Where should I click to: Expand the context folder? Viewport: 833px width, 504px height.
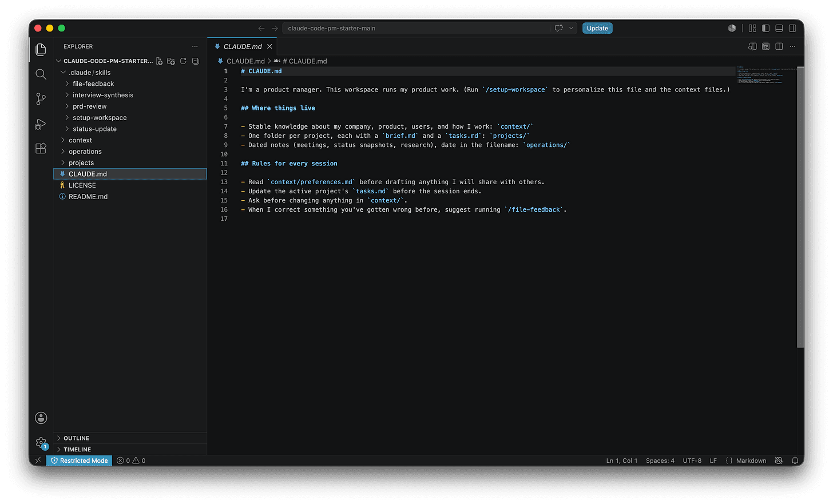click(x=130, y=140)
